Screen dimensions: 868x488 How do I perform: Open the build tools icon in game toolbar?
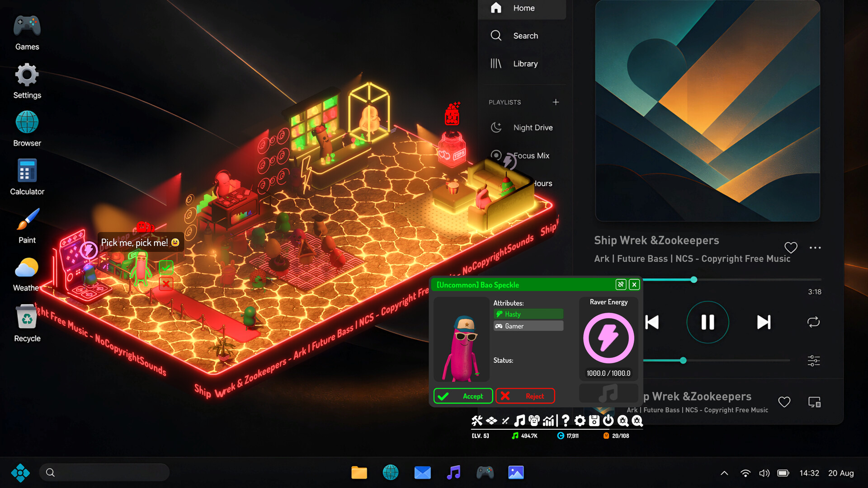point(476,421)
